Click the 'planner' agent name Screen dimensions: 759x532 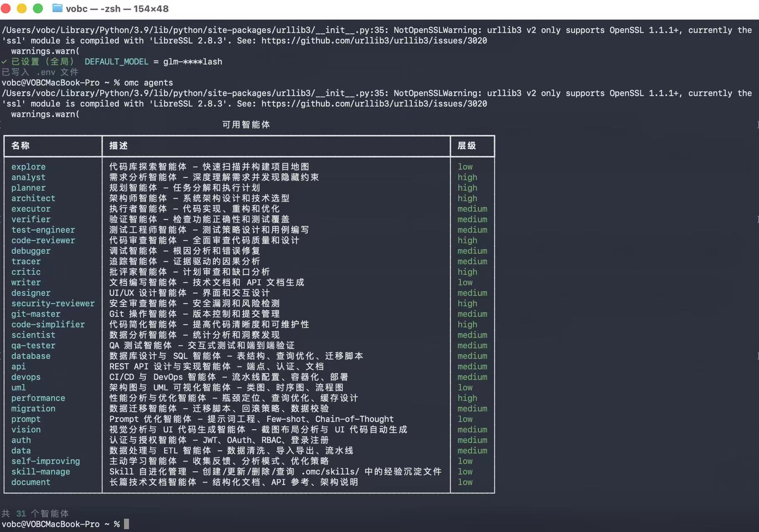click(x=28, y=188)
